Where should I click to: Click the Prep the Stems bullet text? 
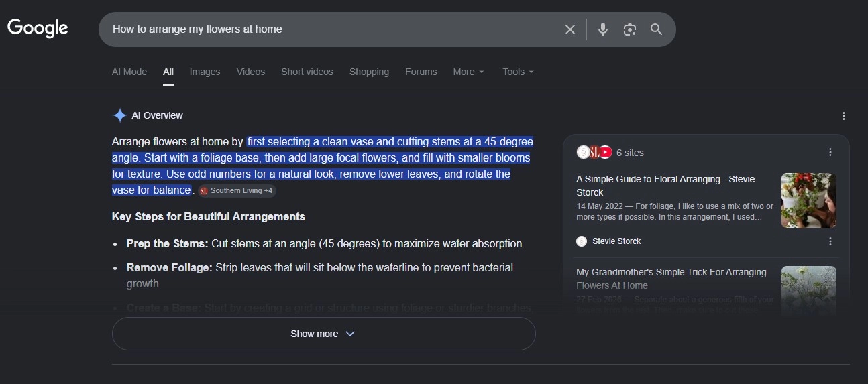click(x=325, y=243)
